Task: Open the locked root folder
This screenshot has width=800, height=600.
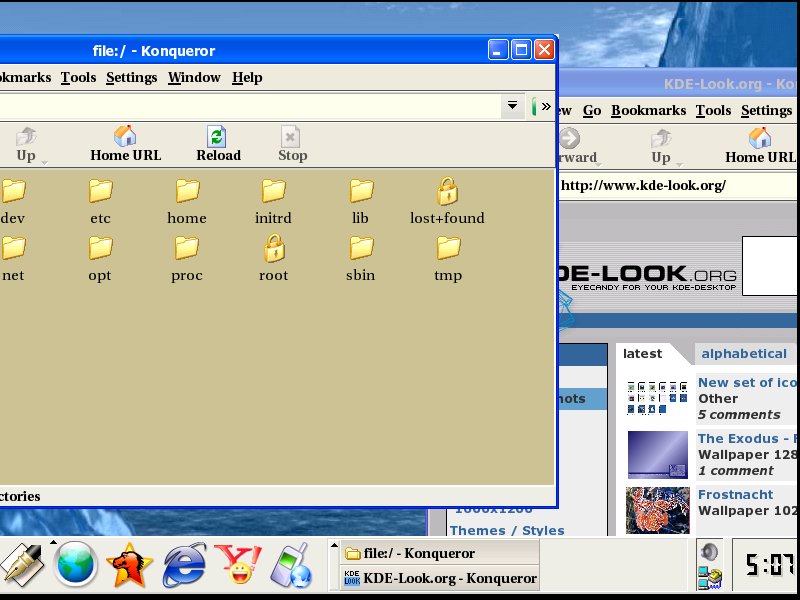Action: [x=274, y=258]
